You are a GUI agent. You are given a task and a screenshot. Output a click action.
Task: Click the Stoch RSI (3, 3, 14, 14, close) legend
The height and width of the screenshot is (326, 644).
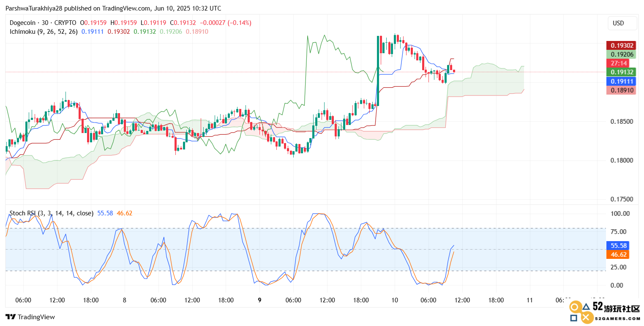pos(51,213)
